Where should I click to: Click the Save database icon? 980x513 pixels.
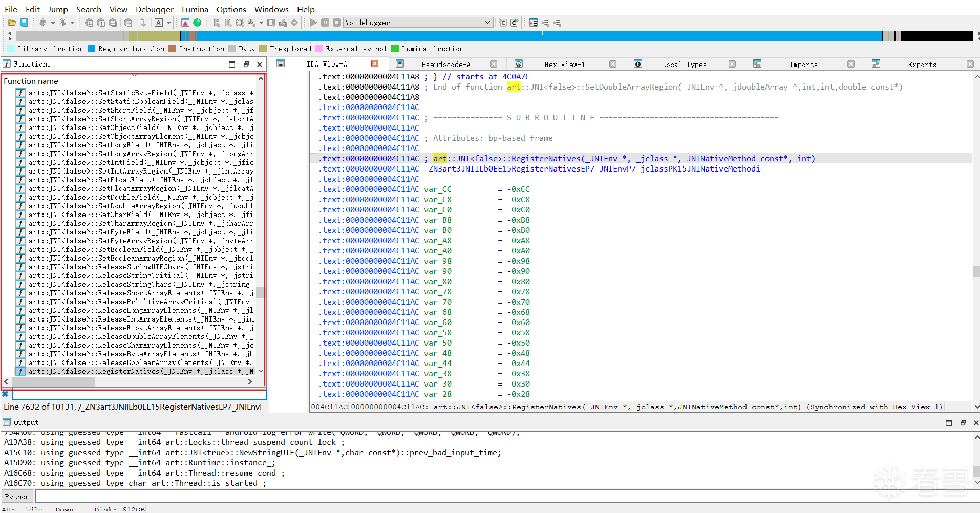coord(24,23)
